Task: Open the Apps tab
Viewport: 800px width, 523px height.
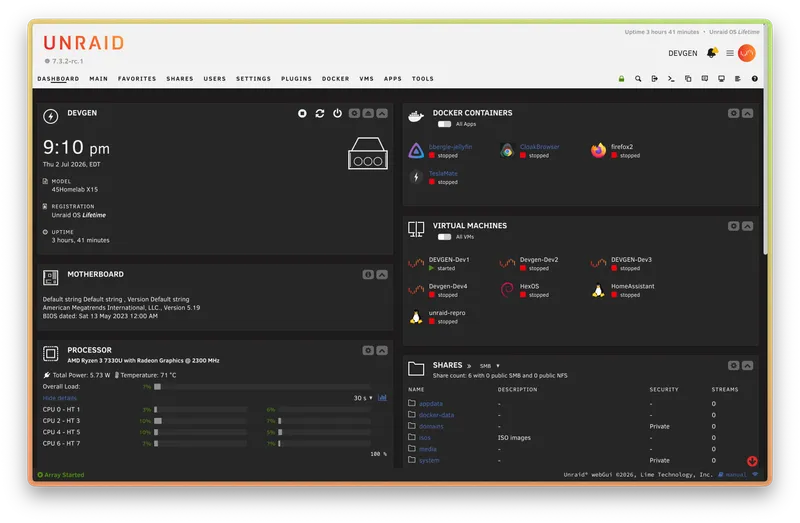Action: click(392, 79)
